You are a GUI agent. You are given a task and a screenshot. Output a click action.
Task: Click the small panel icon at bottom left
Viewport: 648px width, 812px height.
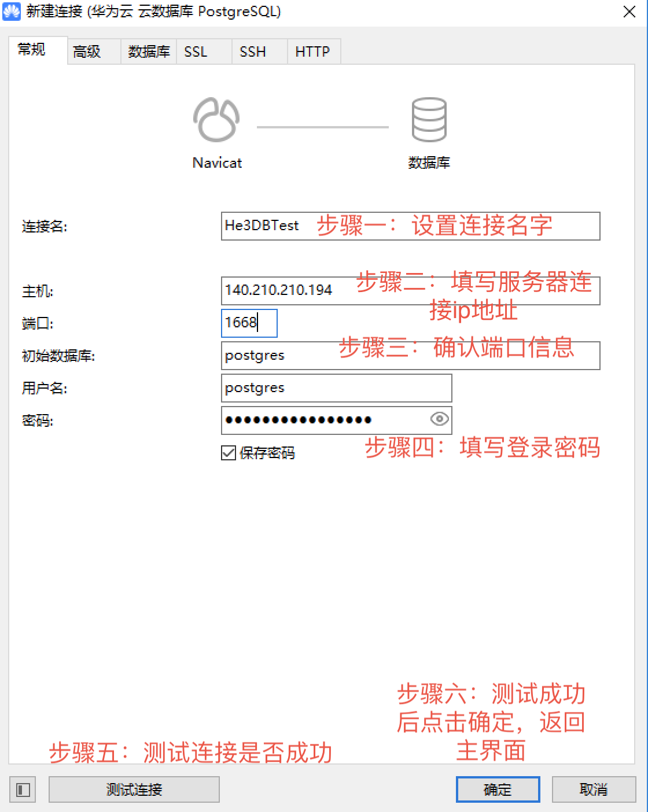coord(22,789)
